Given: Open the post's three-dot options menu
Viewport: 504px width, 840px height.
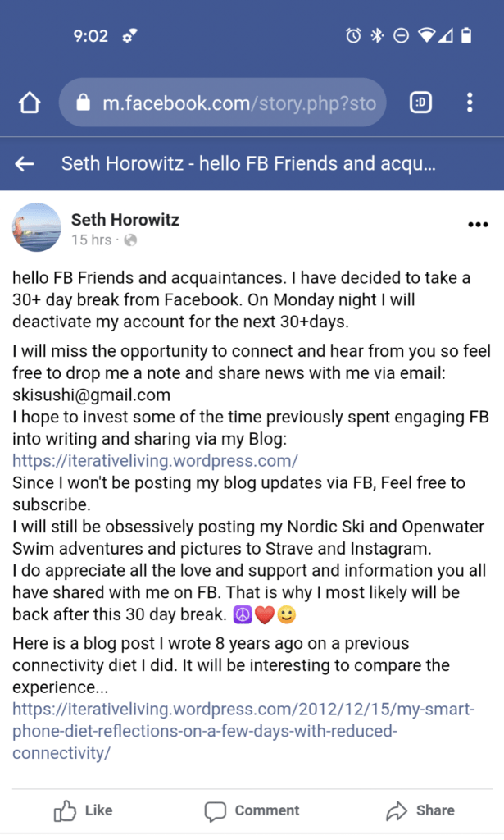Looking at the screenshot, I should click(x=478, y=225).
